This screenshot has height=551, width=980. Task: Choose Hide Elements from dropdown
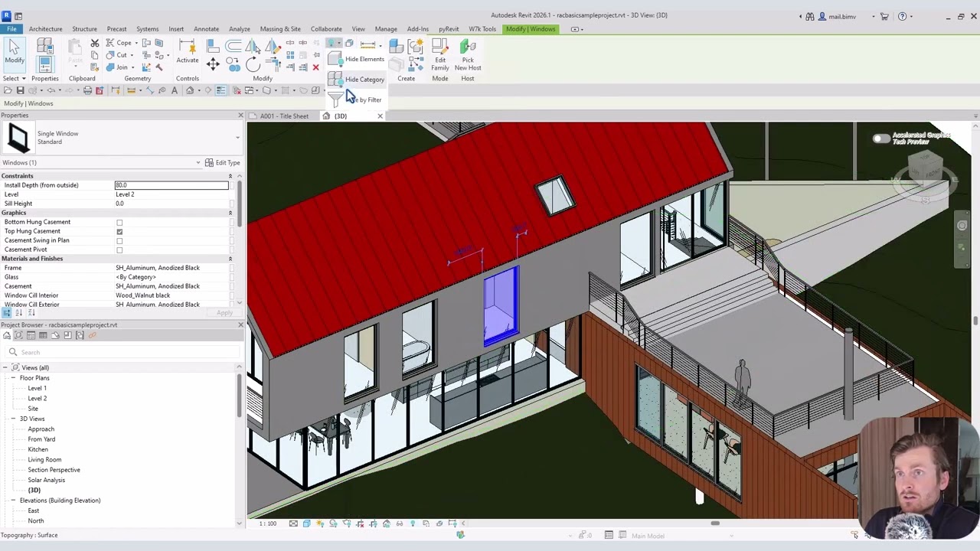(x=357, y=59)
